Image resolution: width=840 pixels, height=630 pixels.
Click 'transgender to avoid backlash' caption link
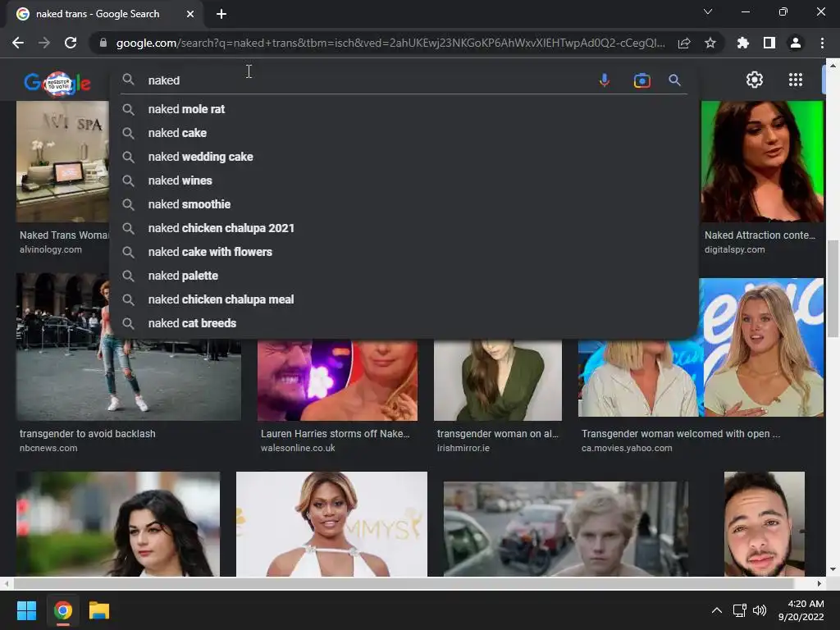[87, 434]
